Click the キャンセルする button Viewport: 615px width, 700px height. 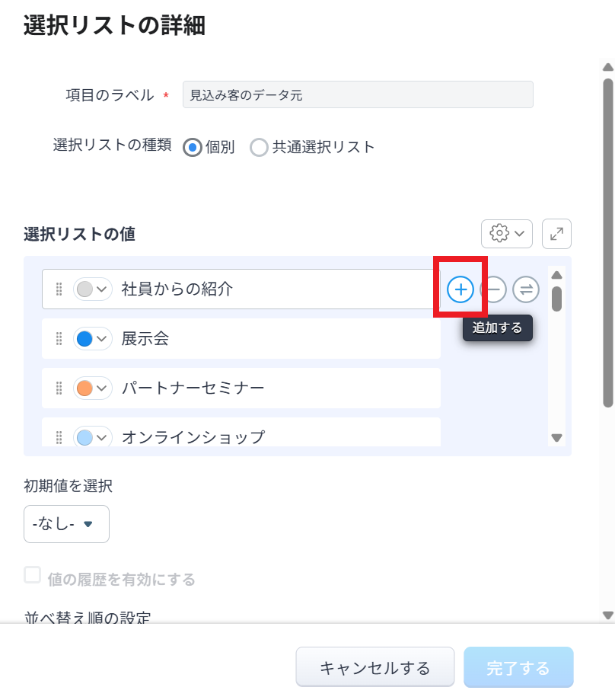point(374,667)
